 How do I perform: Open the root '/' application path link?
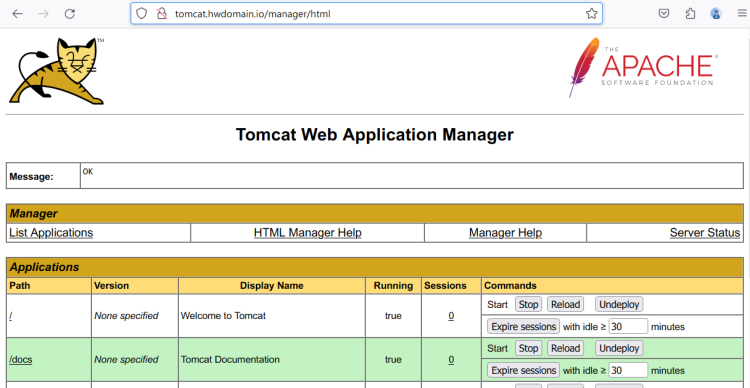[x=11, y=316]
